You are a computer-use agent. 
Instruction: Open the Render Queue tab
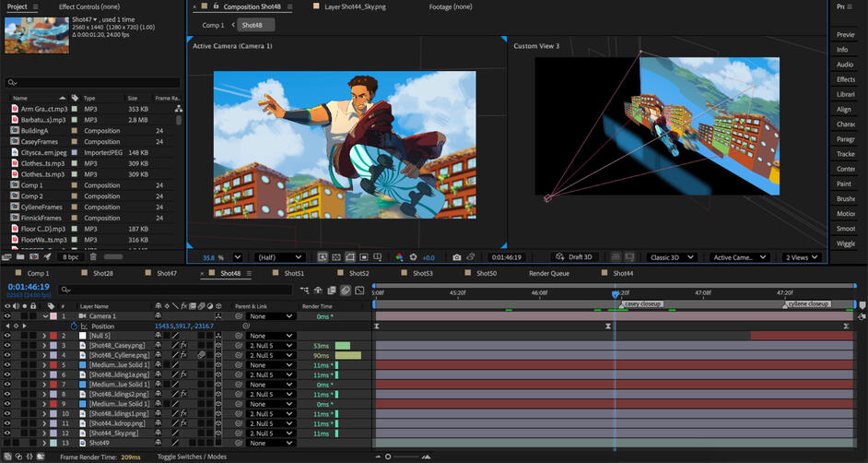[x=548, y=274]
